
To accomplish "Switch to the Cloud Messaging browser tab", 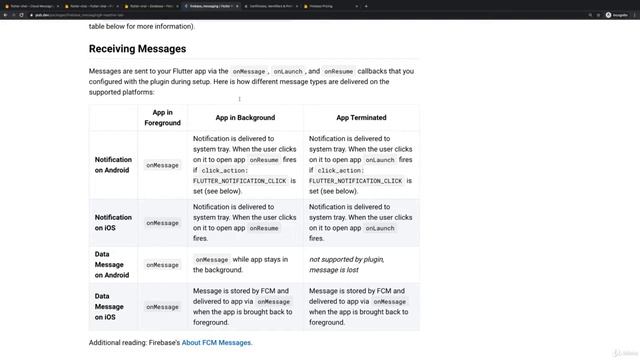I will click(x=31, y=6).
